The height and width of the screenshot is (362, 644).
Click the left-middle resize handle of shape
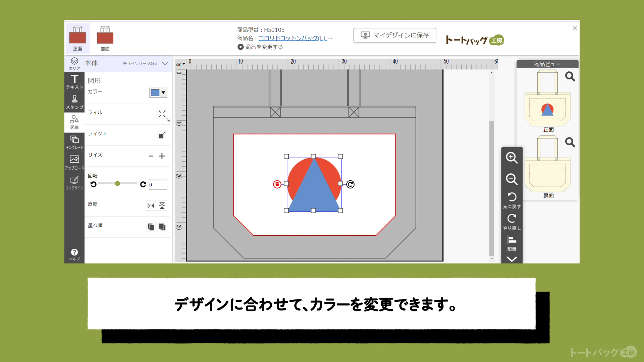[286, 184]
